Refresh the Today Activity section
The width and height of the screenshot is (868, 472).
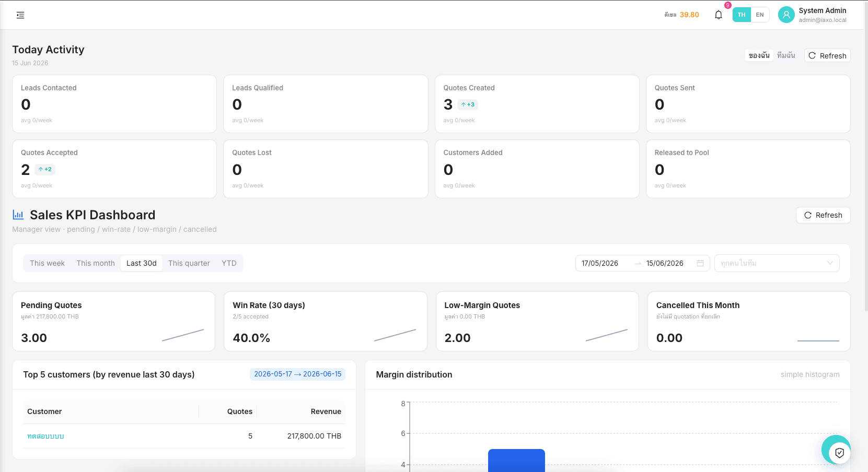point(827,55)
